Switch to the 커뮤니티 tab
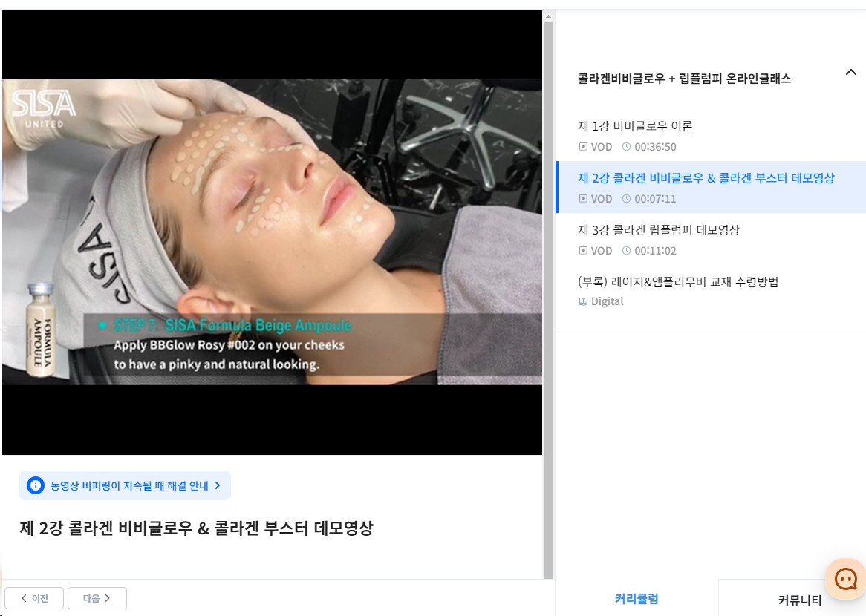The width and height of the screenshot is (866, 616). (799, 600)
